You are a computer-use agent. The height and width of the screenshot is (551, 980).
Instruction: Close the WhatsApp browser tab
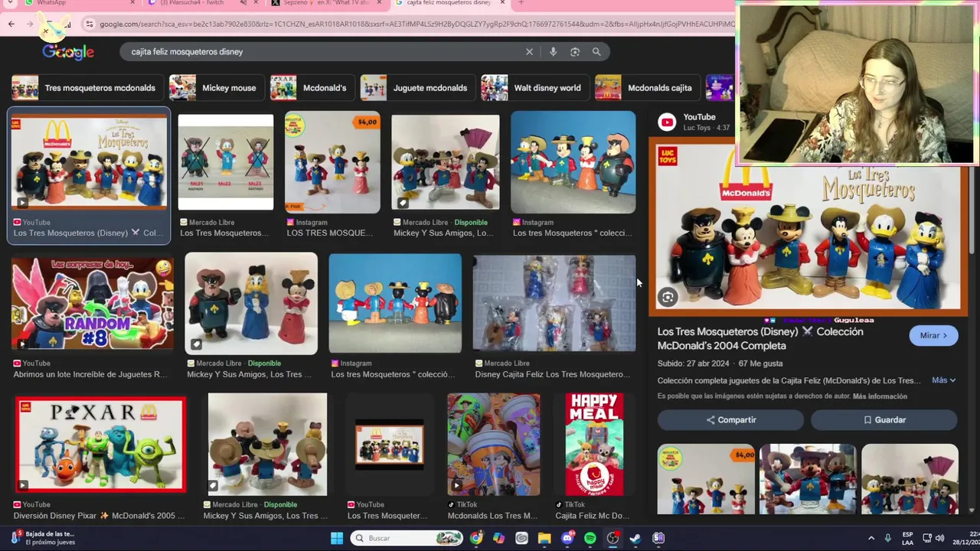point(132,3)
